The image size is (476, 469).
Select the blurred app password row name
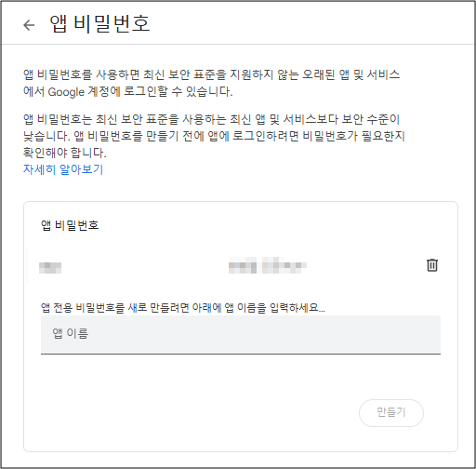pyautogui.click(x=50, y=268)
